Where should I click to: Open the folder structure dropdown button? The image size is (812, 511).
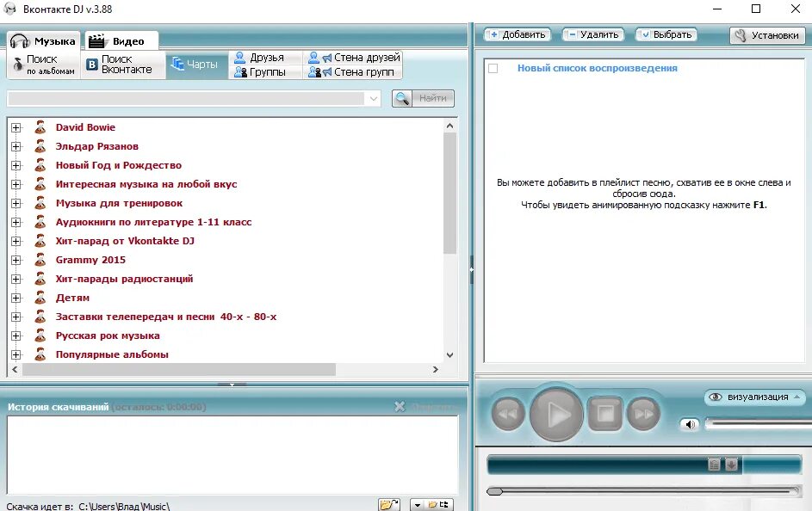(x=432, y=505)
